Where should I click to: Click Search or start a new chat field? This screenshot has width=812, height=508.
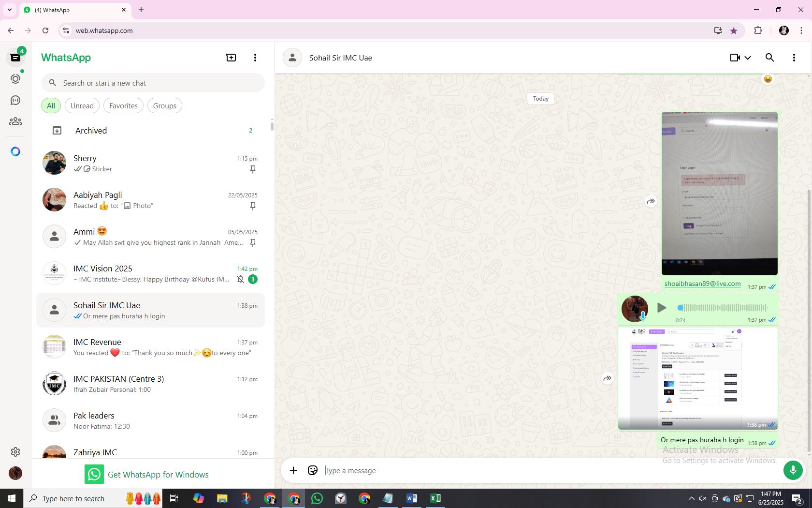click(x=153, y=83)
